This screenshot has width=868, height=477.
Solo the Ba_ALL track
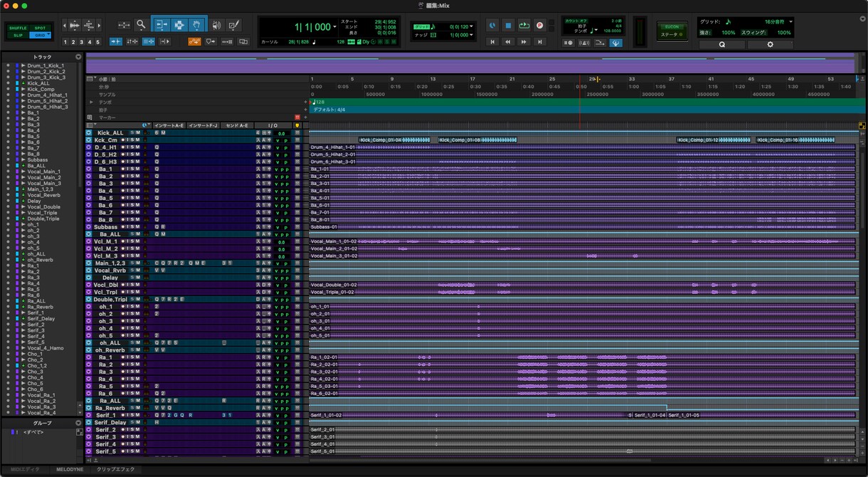pos(132,234)
